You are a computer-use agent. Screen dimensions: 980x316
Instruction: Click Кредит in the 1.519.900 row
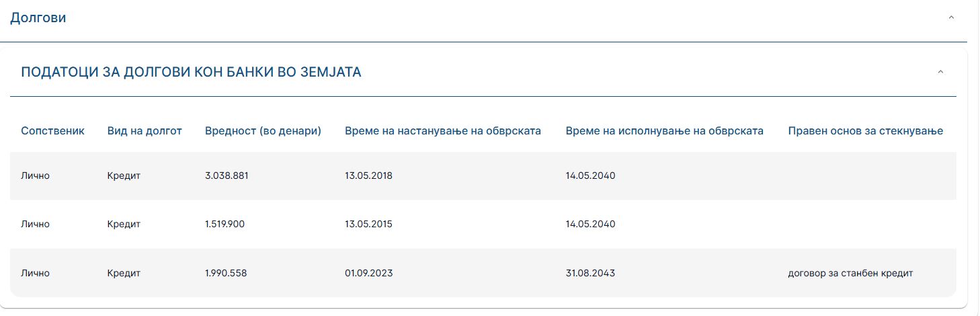pos(124,225)
